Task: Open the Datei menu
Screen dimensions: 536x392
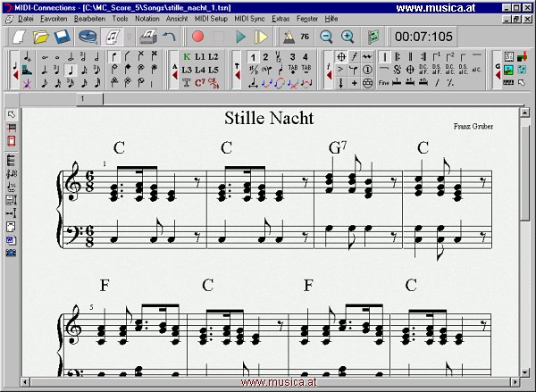Action: pyautogui.click(x=26, y=19)
